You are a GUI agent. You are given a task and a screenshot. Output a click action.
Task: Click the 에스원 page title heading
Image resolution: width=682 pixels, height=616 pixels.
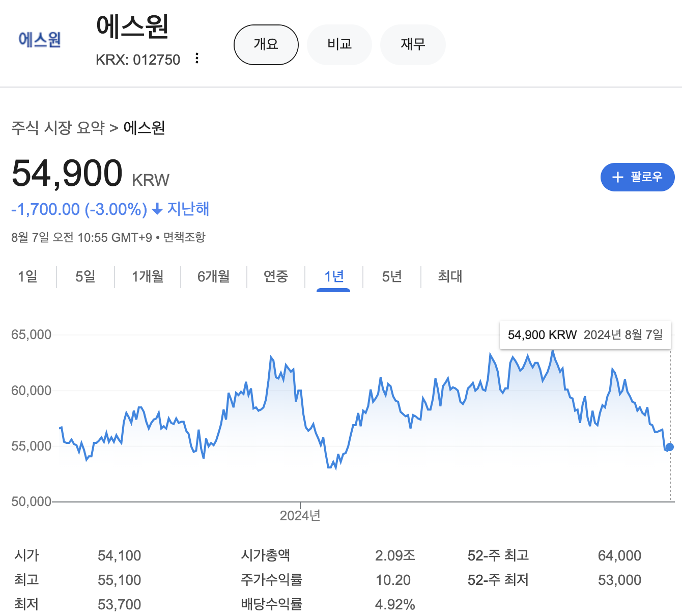click(132, 26)
